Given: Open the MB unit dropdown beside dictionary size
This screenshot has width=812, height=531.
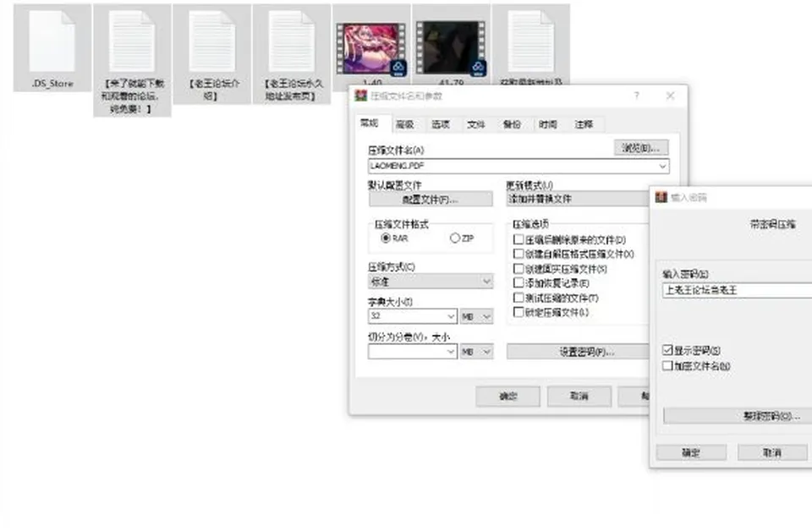Looking at the screenshot, I should pyautogui.click(x=476, y=316).
